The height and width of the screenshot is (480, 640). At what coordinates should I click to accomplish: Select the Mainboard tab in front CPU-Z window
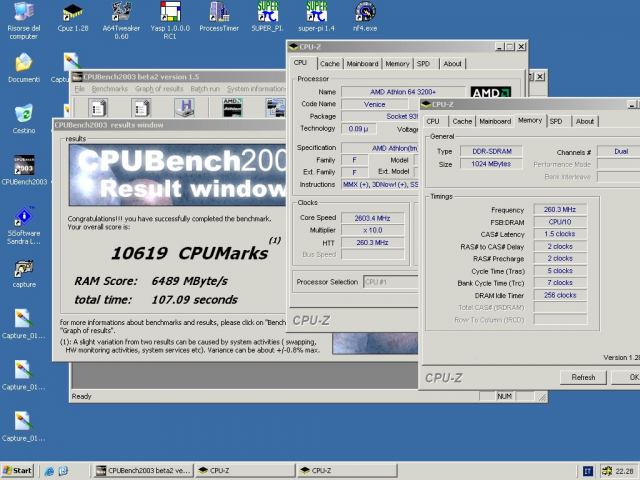[x=495, y=121]
